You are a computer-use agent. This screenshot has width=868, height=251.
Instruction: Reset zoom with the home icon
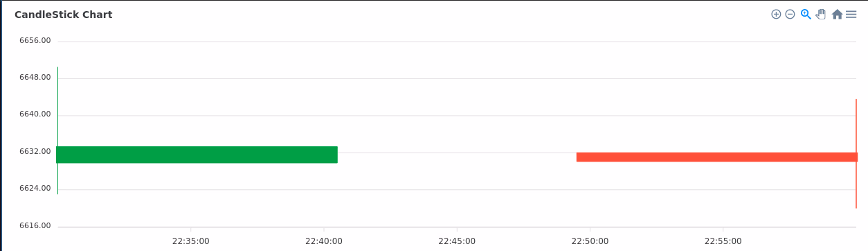click(837, 14)
